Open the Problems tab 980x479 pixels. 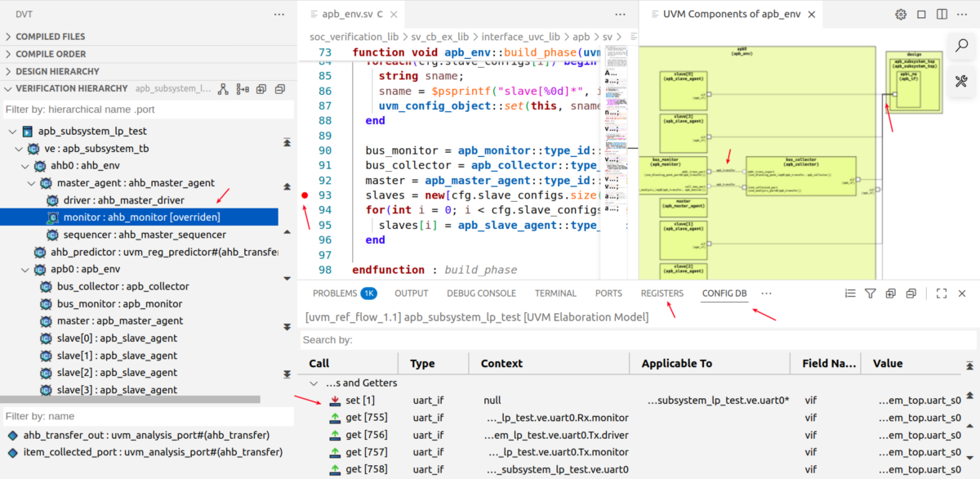(335, 293)
